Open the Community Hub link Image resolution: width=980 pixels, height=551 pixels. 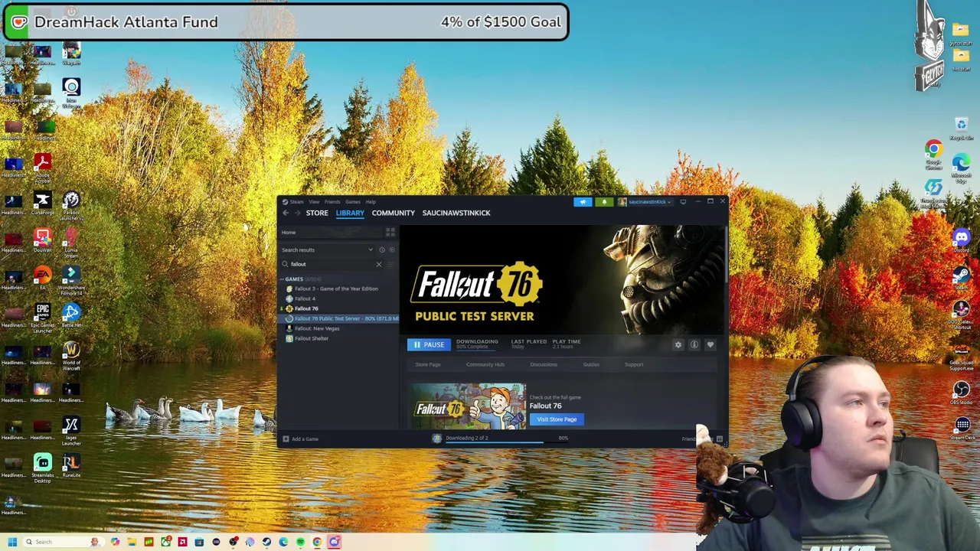click(x=485, y=365)
